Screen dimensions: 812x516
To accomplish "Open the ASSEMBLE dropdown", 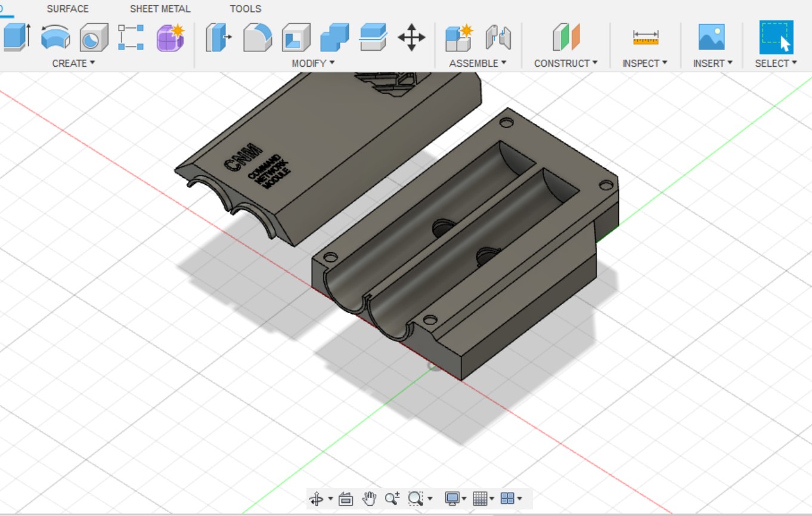I will coord(478,63).
